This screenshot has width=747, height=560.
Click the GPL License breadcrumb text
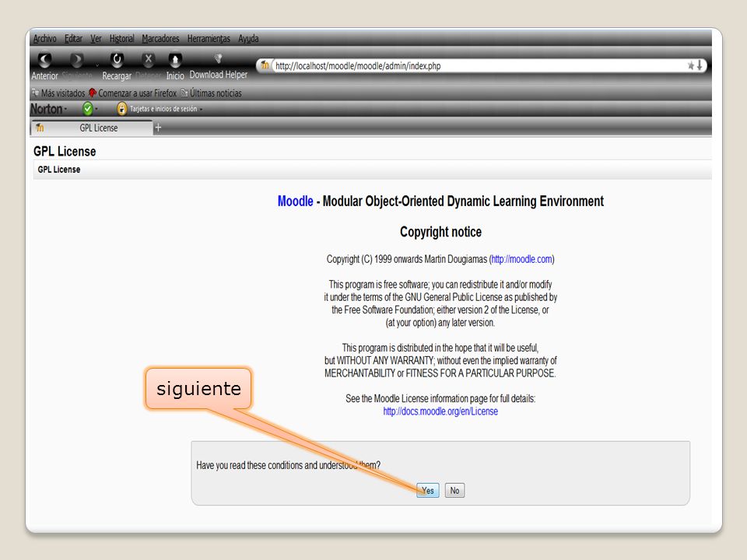pyautogui.click(x=59, y=170)
